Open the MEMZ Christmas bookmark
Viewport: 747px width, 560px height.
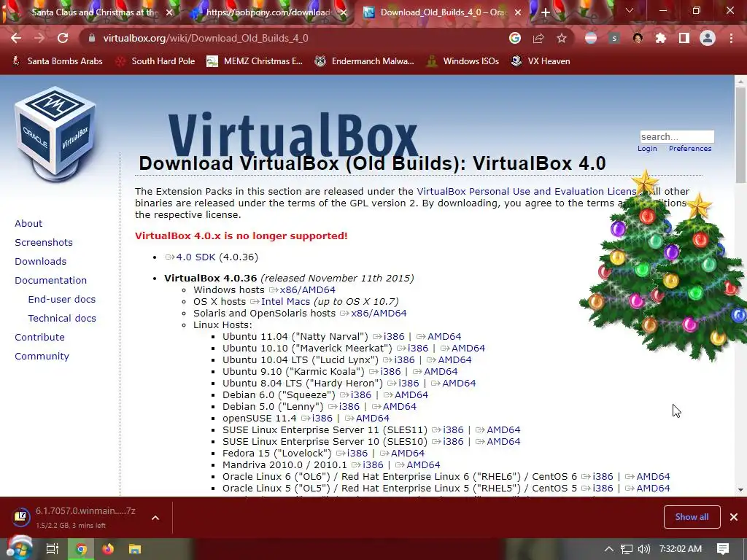click(x=255, y=61)
